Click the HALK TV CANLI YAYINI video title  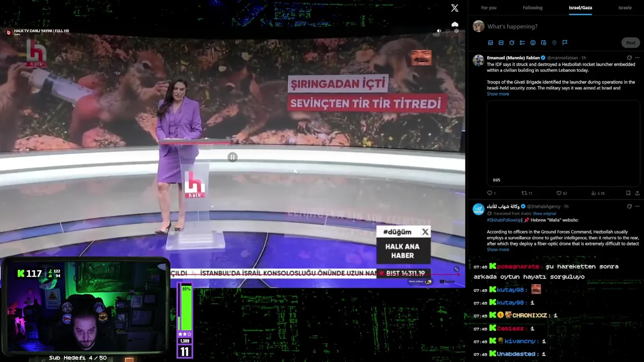click(x=42, y=31)
